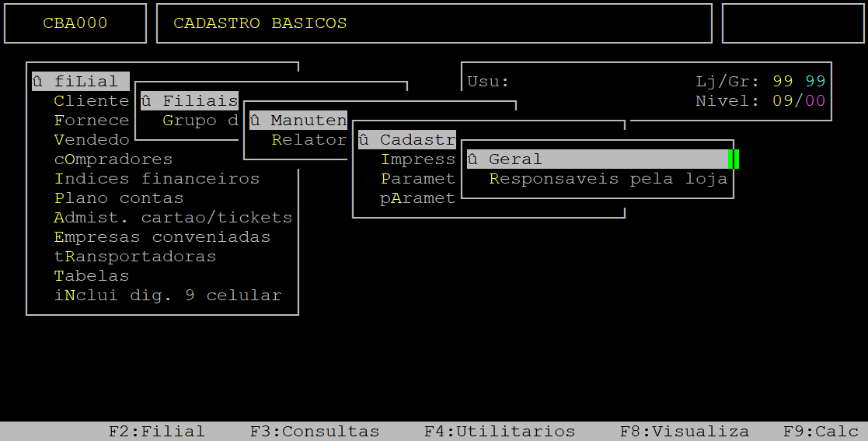Select the Geral menu option
Screen dimensions: 868x441
[515, 159]
